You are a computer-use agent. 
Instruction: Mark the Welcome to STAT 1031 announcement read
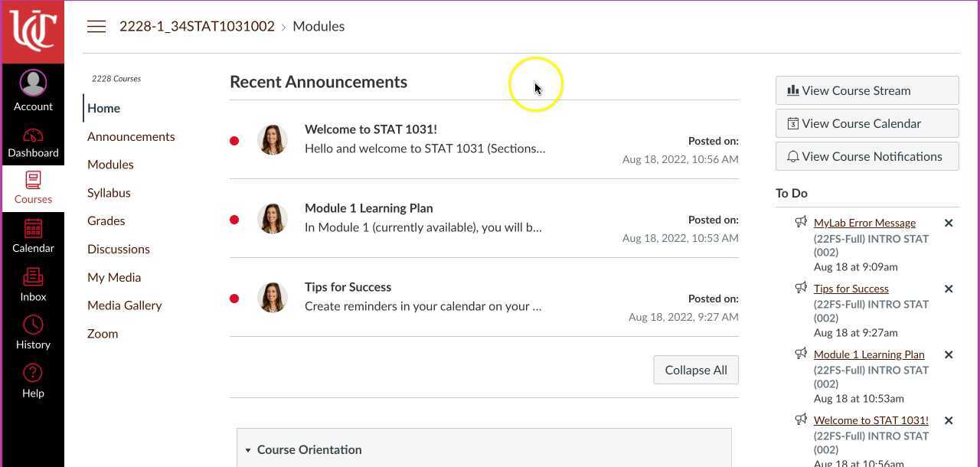234,140
